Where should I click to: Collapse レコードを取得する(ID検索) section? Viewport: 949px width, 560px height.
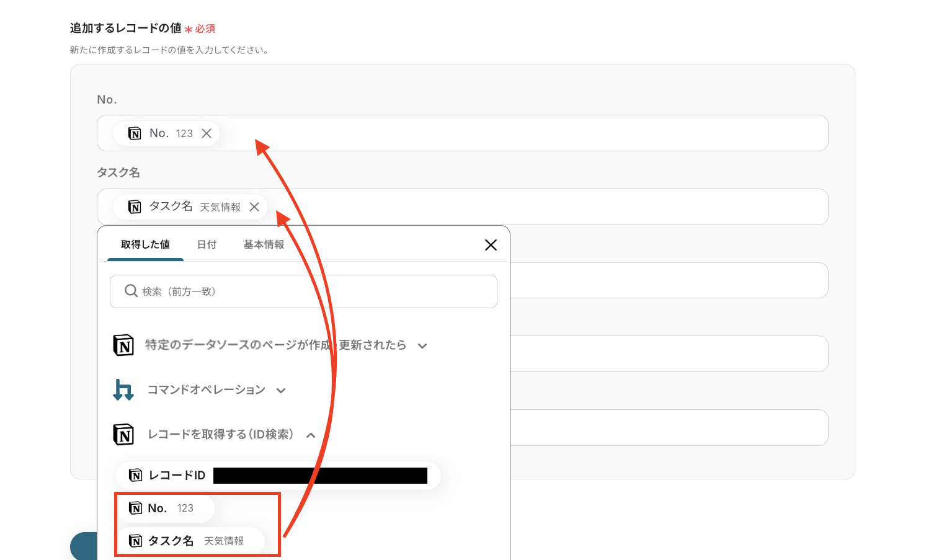pyautogui.click(x=311, y=435)
